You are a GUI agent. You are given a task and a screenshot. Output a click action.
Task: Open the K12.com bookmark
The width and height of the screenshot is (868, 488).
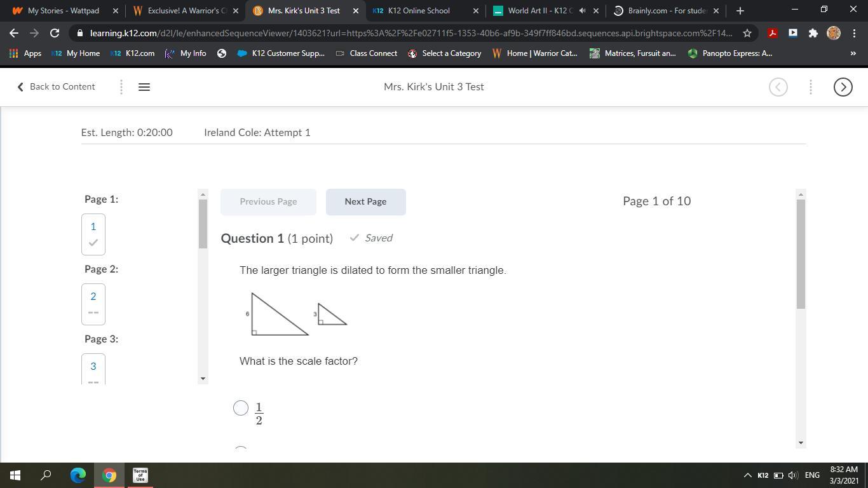point(133,53)
